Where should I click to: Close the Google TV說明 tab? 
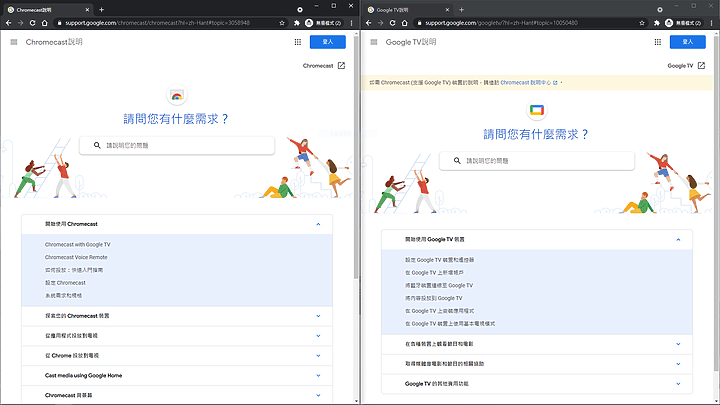447,10
